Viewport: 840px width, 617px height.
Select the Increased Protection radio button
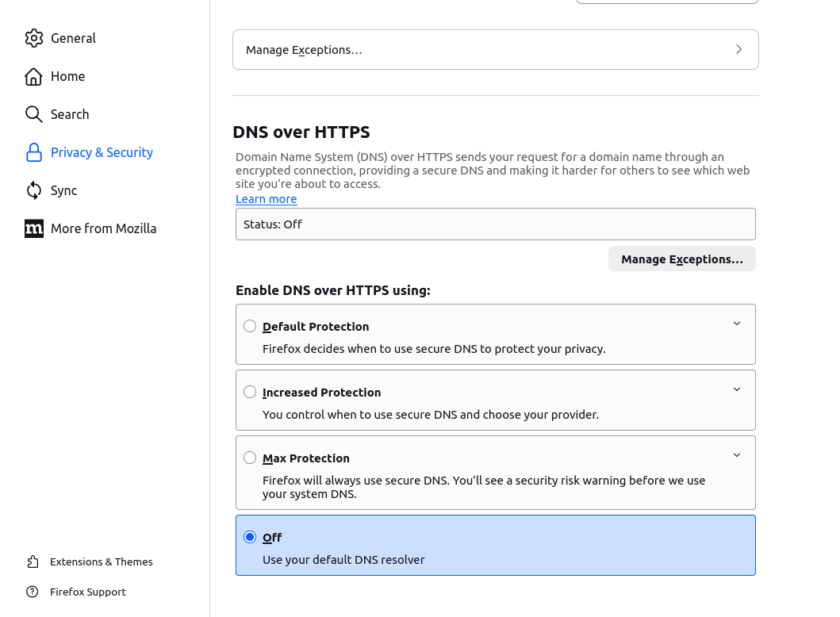250,392
